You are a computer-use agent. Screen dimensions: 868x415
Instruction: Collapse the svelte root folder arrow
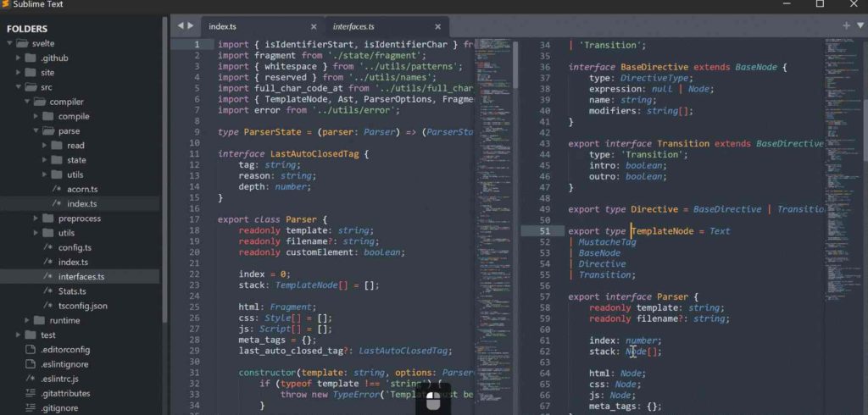[x=9, y=43]
